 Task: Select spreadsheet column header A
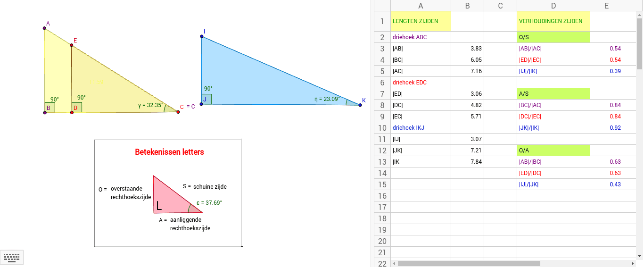421,6
